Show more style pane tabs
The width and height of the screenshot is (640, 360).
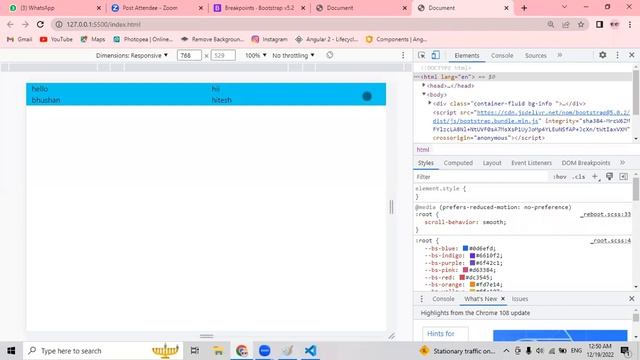click(x=622, y=162)
